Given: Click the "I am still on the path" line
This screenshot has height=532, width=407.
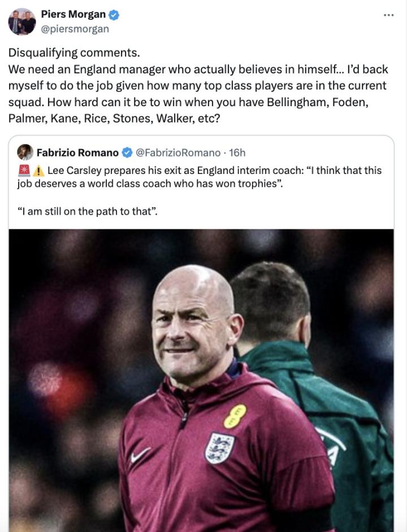Looking at the screenshot, I should pos(88,212).
